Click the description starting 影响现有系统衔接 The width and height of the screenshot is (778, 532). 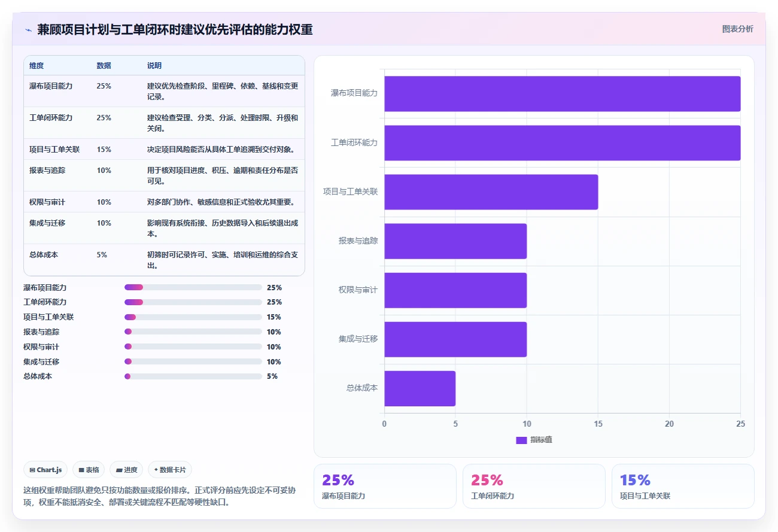pos(223,228)
